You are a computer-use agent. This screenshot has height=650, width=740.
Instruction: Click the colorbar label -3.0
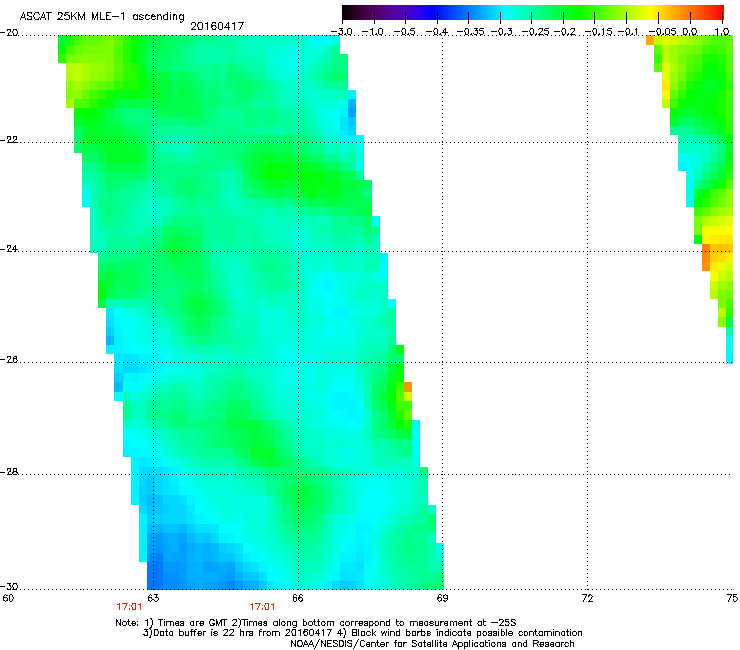tap(341, 32)
